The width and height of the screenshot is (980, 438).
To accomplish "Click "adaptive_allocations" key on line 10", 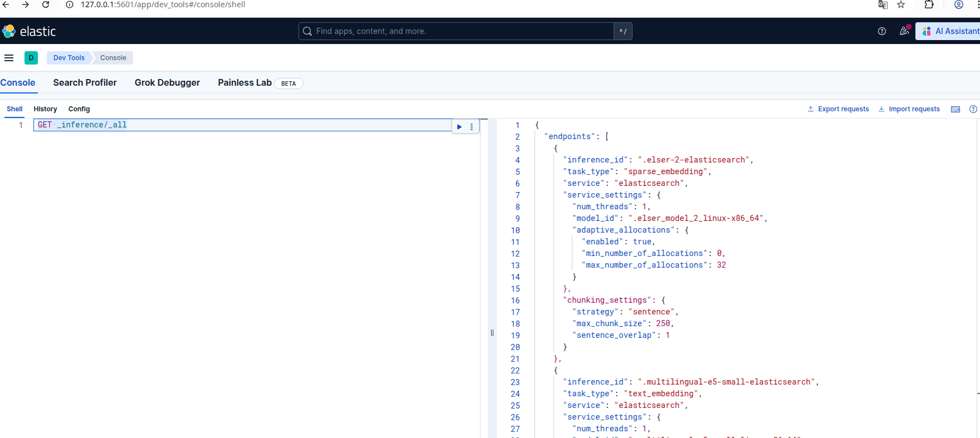I will [x=624, y=230].
